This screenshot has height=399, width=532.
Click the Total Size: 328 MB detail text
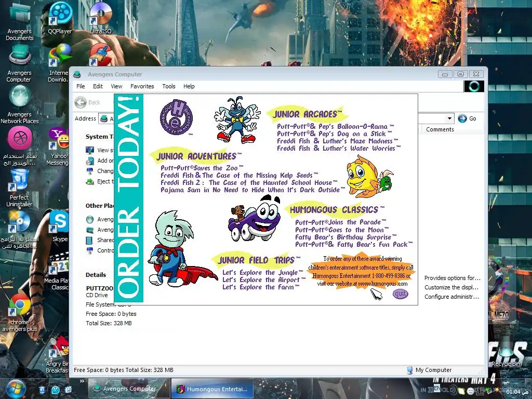(x=109, y=323)
